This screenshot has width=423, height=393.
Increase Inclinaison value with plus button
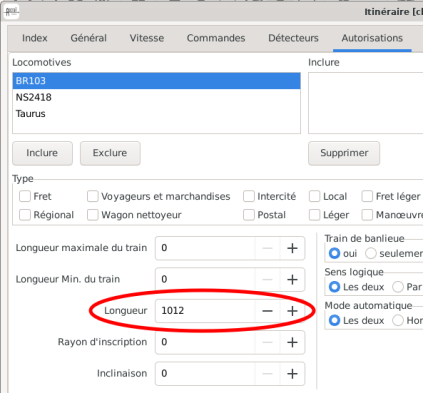(x=292, y=374)
